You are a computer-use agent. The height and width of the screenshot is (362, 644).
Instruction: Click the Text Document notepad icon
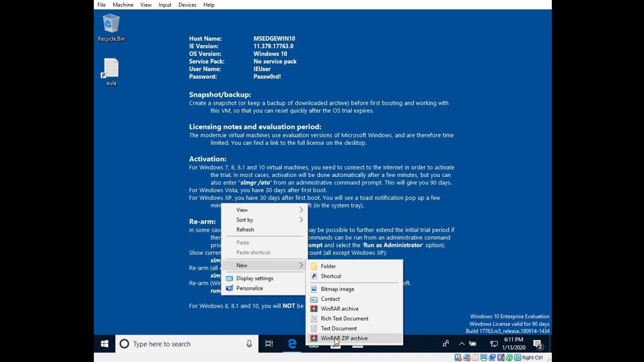[x=314, y=328]
